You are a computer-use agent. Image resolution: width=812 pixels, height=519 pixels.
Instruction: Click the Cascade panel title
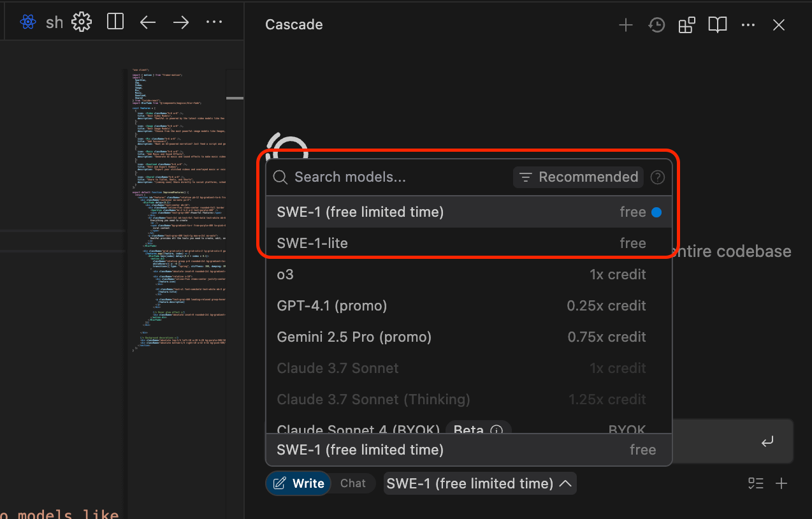[294, 25]
